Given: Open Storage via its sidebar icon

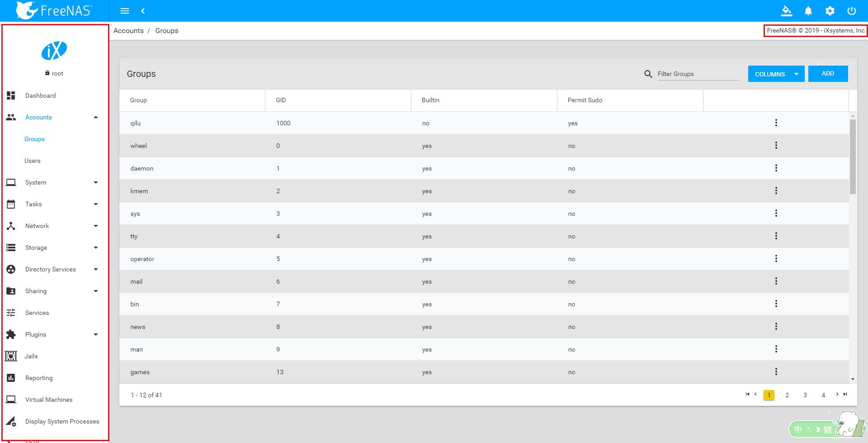Looking at the screenshot, I should [11, 248].
